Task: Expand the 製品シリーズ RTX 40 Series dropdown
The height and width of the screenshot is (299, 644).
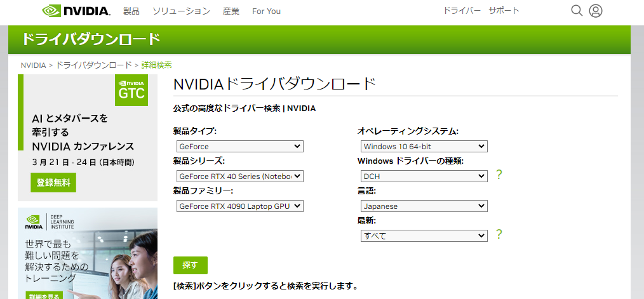Action: [x=240, y=176]
